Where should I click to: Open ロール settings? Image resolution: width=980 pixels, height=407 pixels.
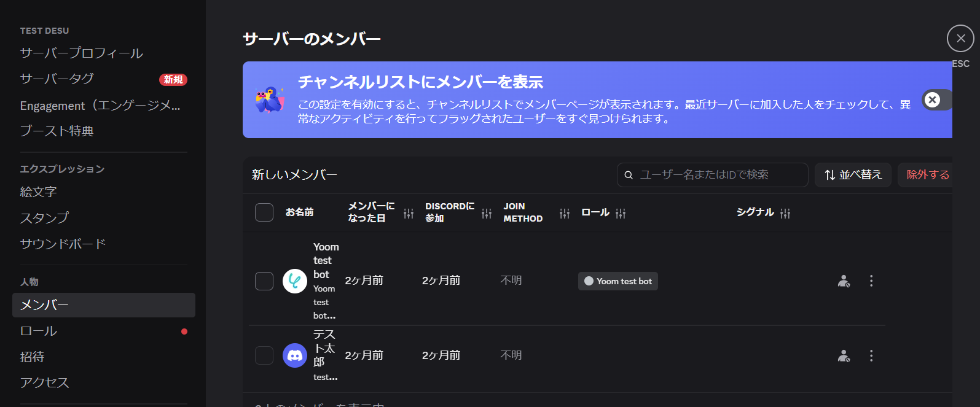(x=38, y=331)
